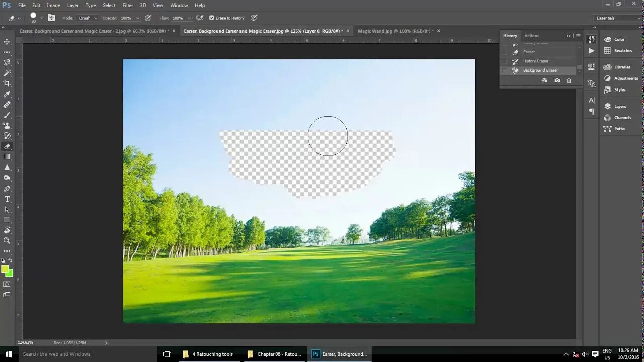Select the Crop tool
The height and width of the screenshot is (362, 644).
coord(7,83)
